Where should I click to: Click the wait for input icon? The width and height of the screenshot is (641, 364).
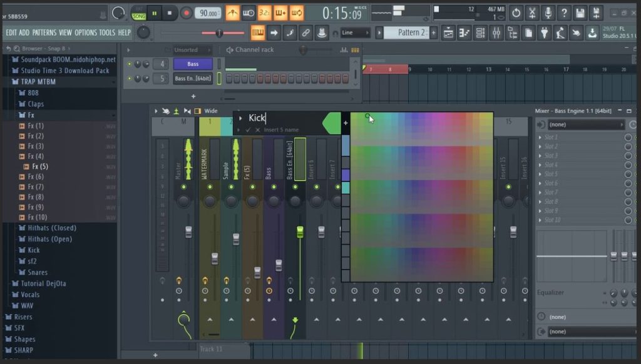249,13
